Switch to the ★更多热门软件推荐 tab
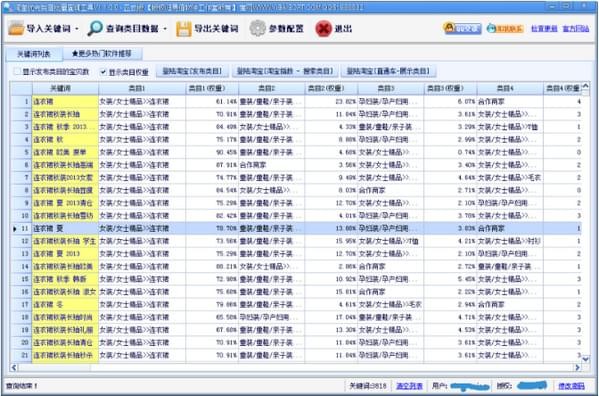The width and height of the screenshot is (599, 396). click(102, 53)
